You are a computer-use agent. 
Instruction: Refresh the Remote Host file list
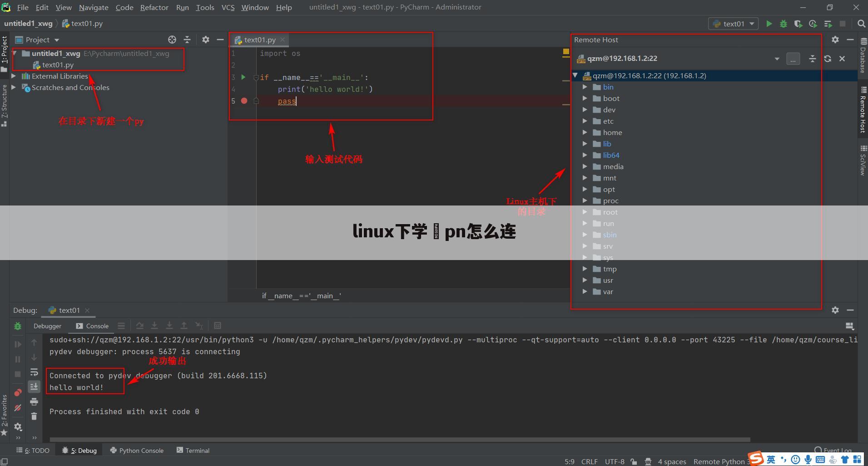tap(828, 59)
